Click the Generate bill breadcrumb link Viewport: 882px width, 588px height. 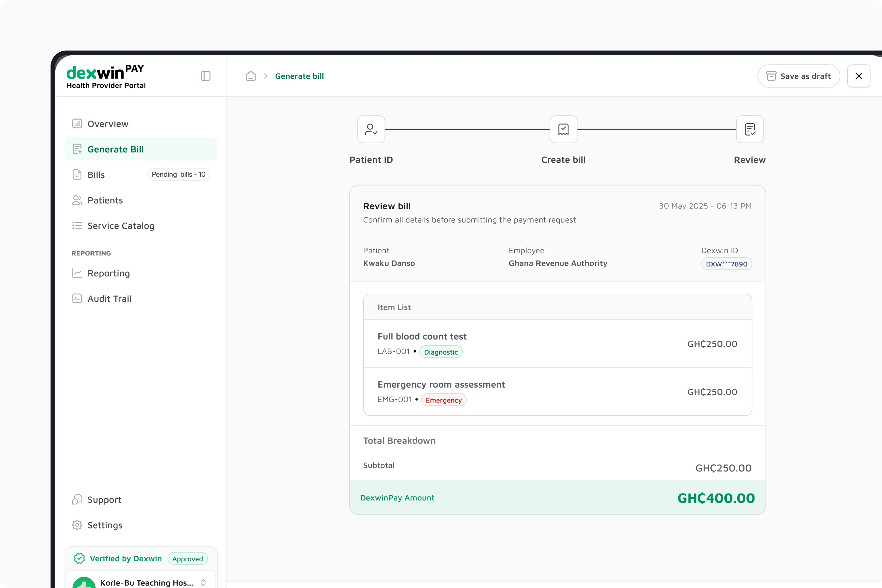299,76
